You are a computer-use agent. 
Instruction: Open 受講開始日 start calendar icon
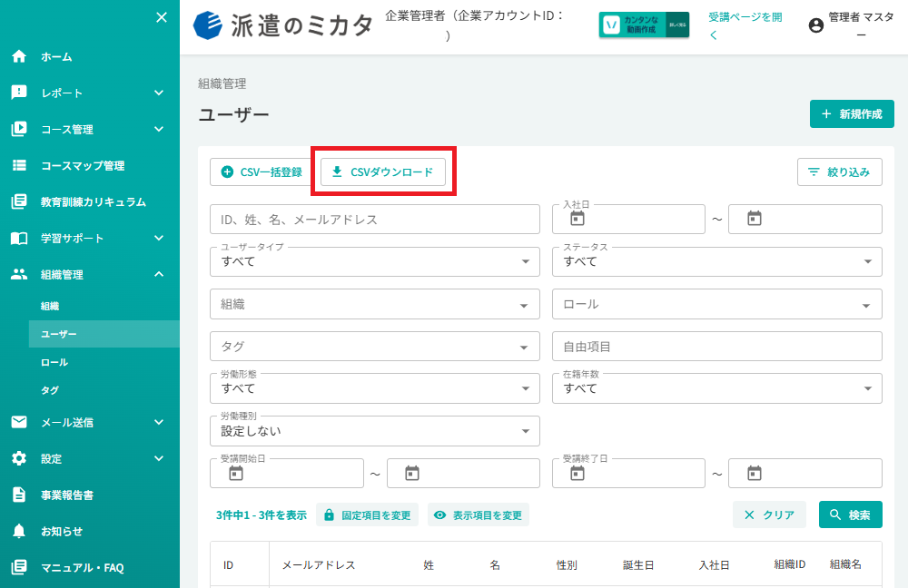[236, 474]
